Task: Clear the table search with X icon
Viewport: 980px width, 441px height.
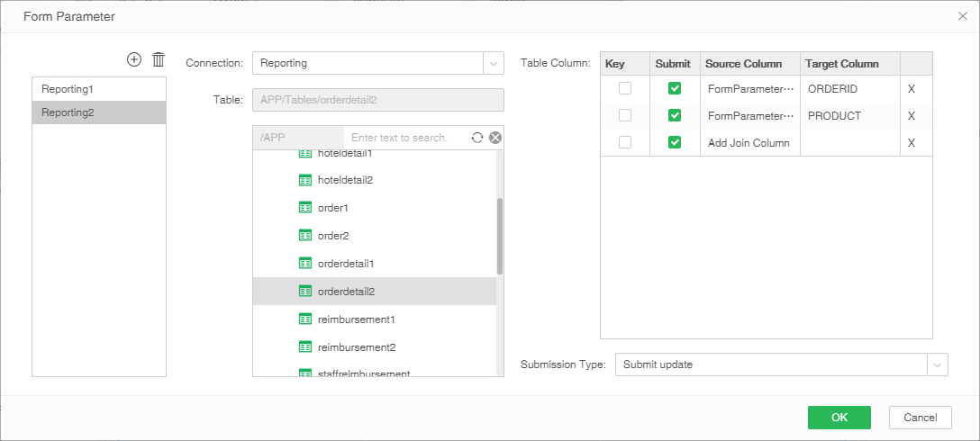Action: coord(495,138)
